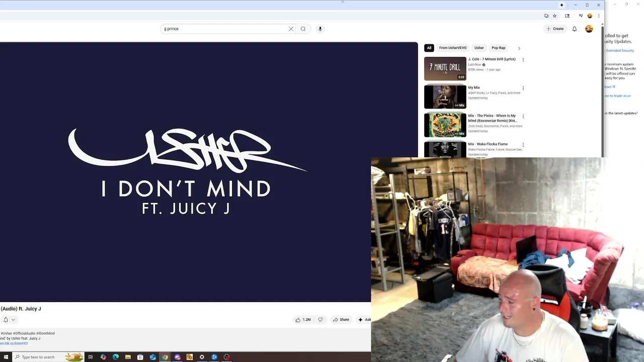Viewport: 644px width, 362px height.
Task: Select the Pop-Rap filter chip
Action: click(499, 48)
